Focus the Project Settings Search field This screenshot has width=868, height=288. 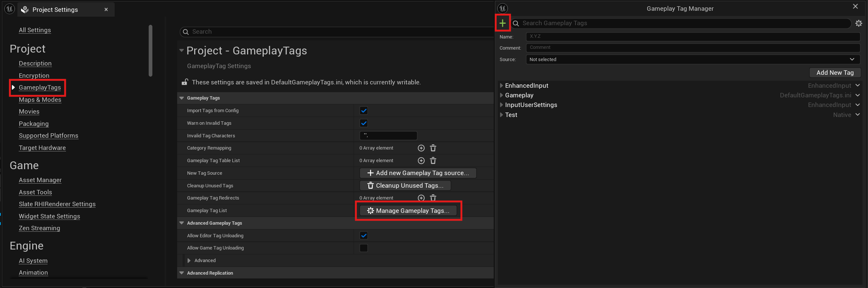(337, 32)
